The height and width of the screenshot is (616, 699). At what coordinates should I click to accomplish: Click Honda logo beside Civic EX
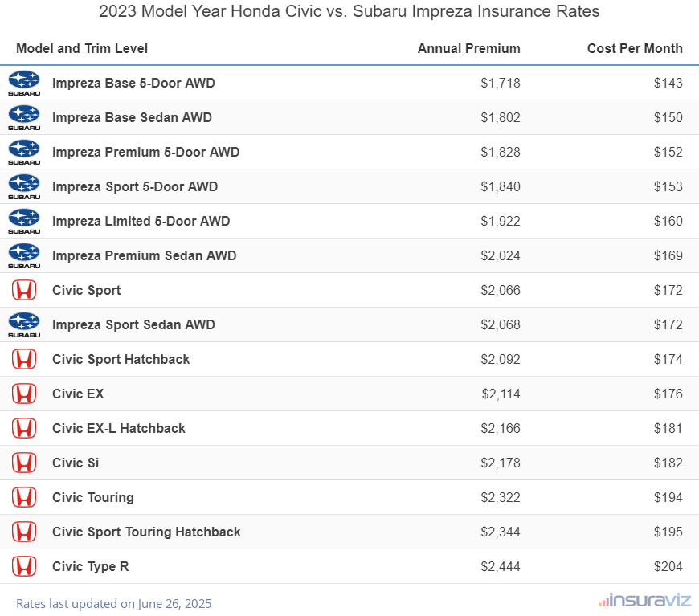pos(24,394)
